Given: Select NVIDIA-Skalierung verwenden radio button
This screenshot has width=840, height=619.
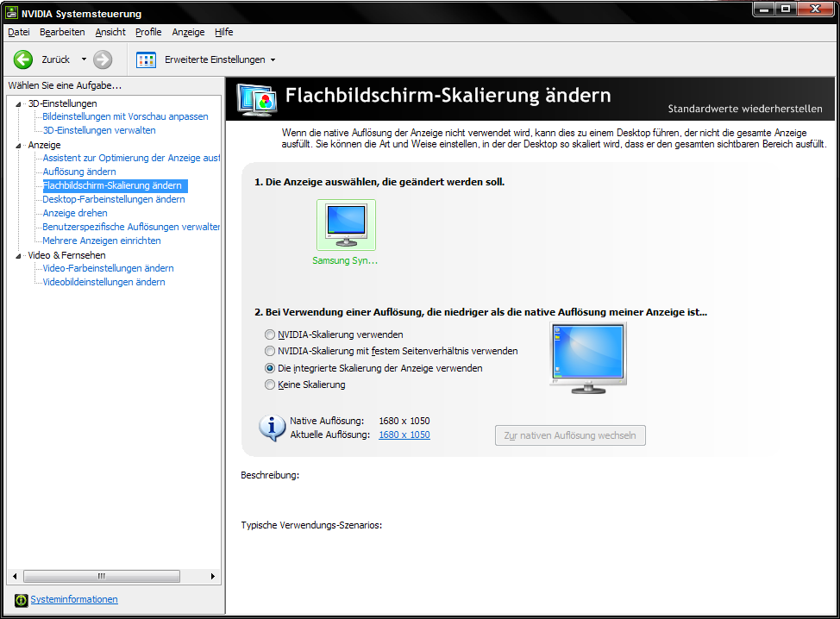Looking at the screenshot, I should point(270,335).
